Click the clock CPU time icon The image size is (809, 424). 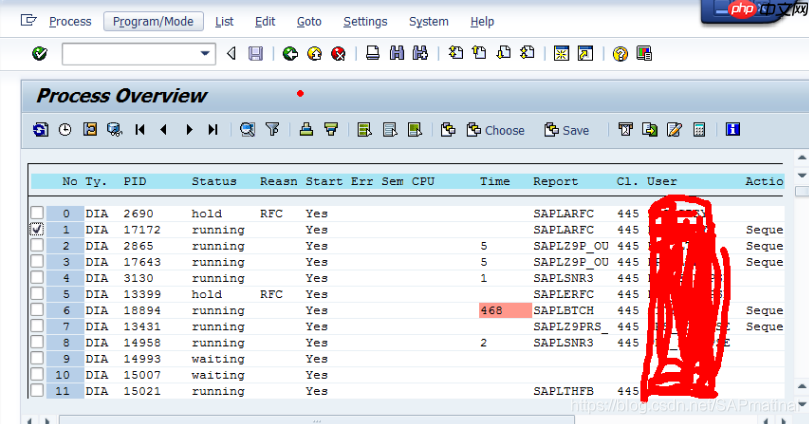tap(65, 129)
